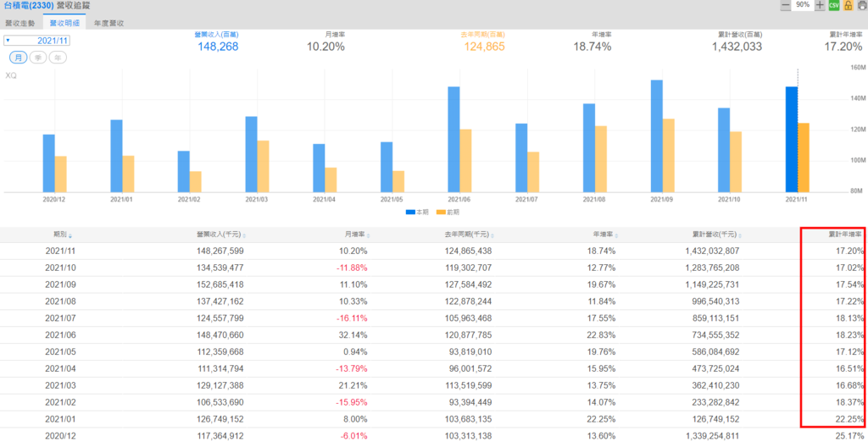Click the summary 累計年增率 value 17.20%

coord(843,47)
